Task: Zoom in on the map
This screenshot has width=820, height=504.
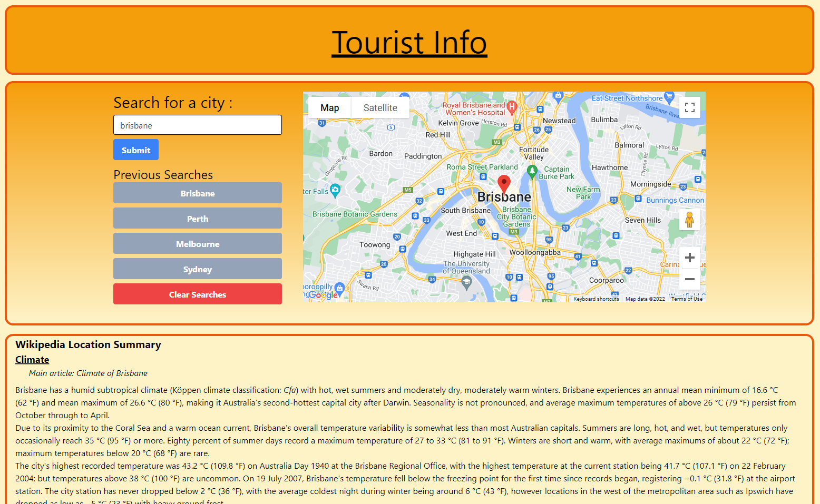Action: pos(689,258)
